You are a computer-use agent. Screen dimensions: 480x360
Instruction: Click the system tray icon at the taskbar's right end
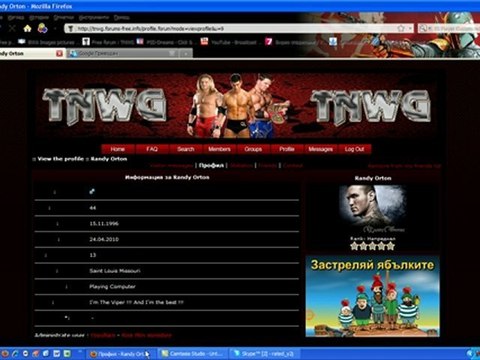click(x=471, y=354)
